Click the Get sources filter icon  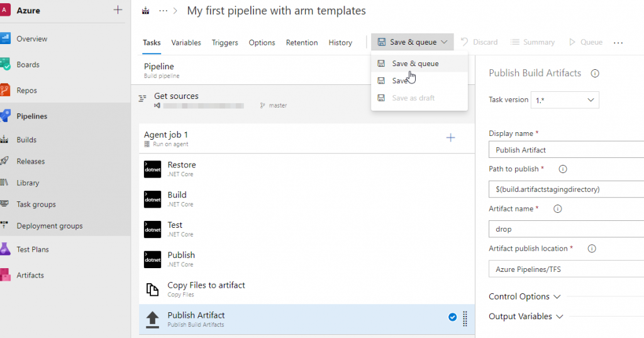[143, 98]
